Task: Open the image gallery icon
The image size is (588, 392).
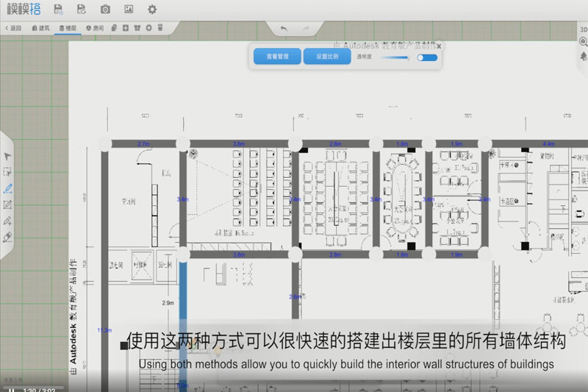Action: (x=129, y=10)
